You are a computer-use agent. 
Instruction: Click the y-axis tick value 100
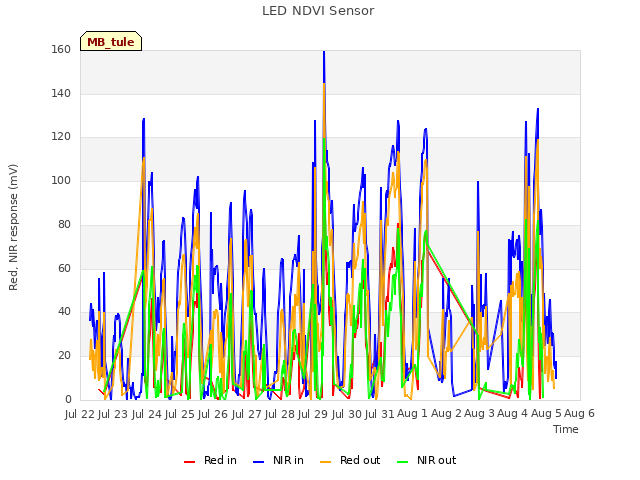click(x=61, y=180)
